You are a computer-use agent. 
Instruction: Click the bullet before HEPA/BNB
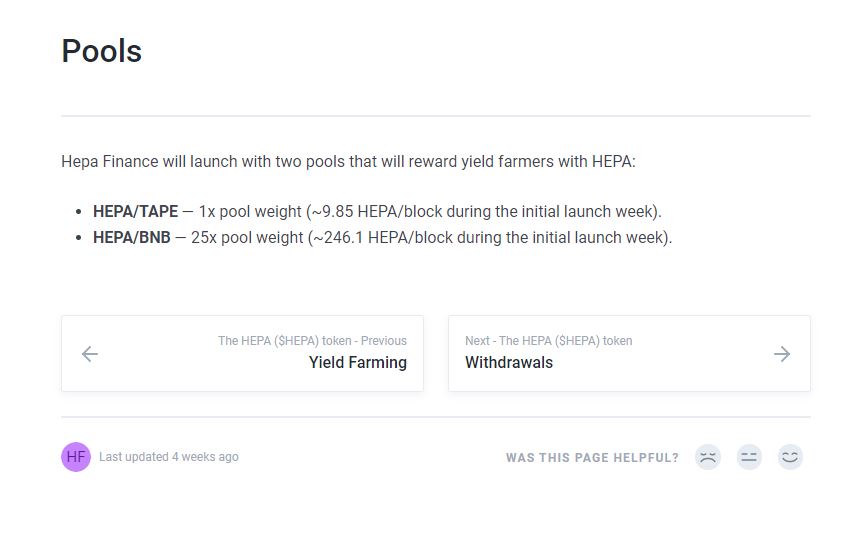79,238
